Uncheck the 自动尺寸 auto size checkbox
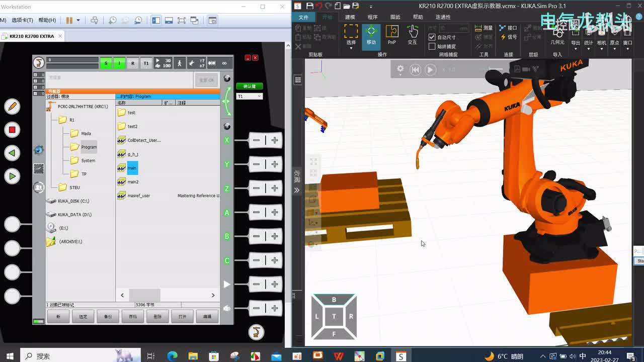 [432, 37]
